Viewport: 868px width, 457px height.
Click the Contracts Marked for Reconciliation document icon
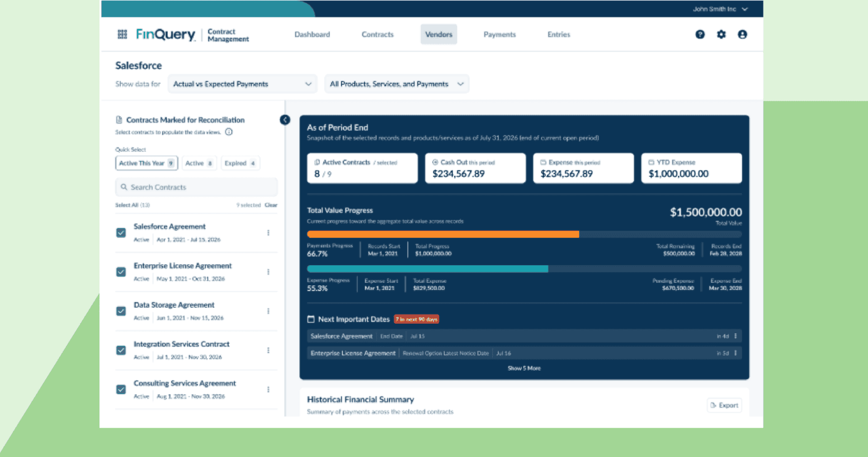(x=119, y=120)
